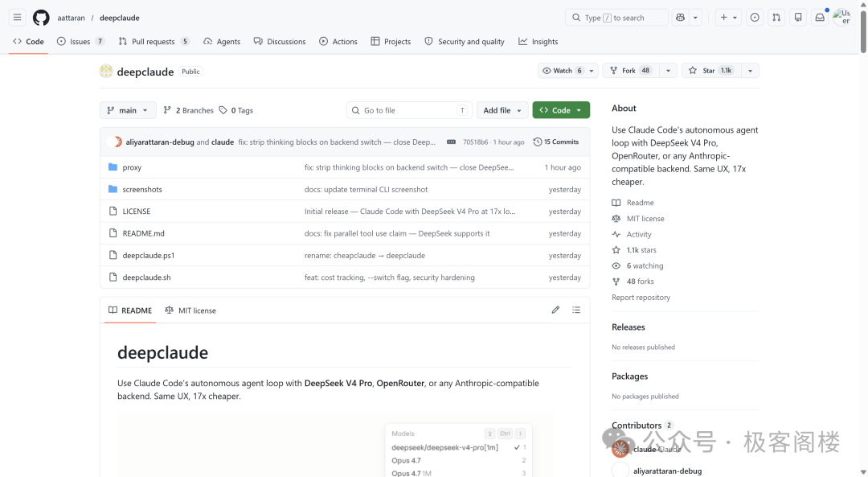Image resolution: width=868 pixels, height=477 pixels.
Task: Open the notifications inbox icon
Action: 820,18
